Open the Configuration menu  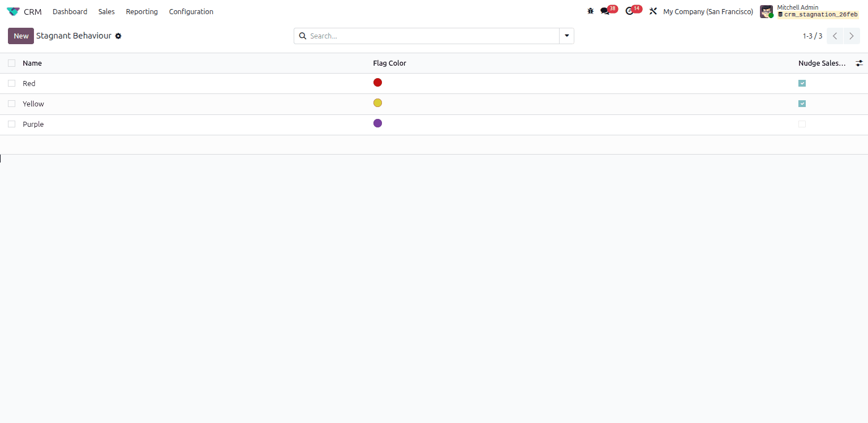[x=191, y=11]
